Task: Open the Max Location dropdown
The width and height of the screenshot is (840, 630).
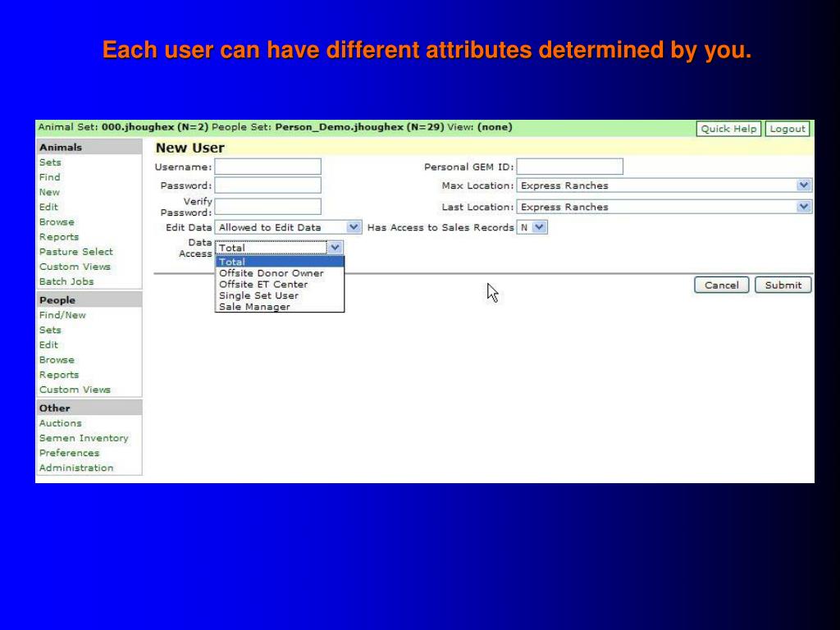Action: [x=664, y=186]
